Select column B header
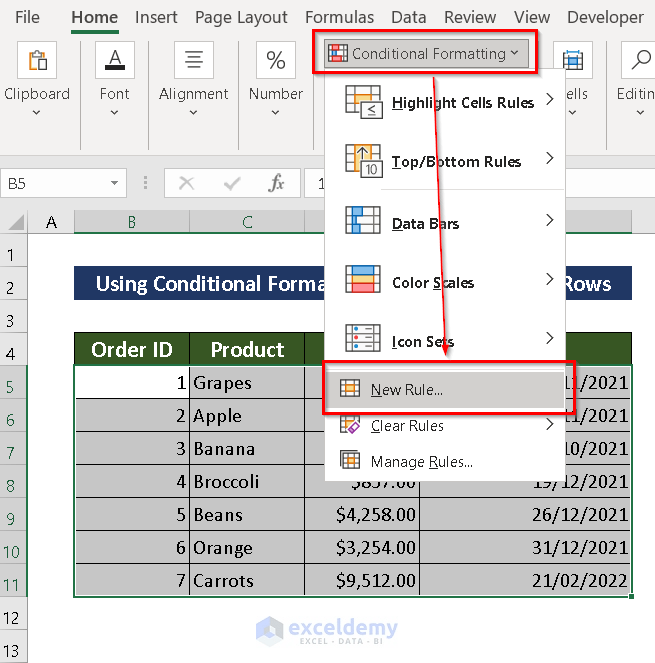655x663 pixels. [x=132, y=222]
